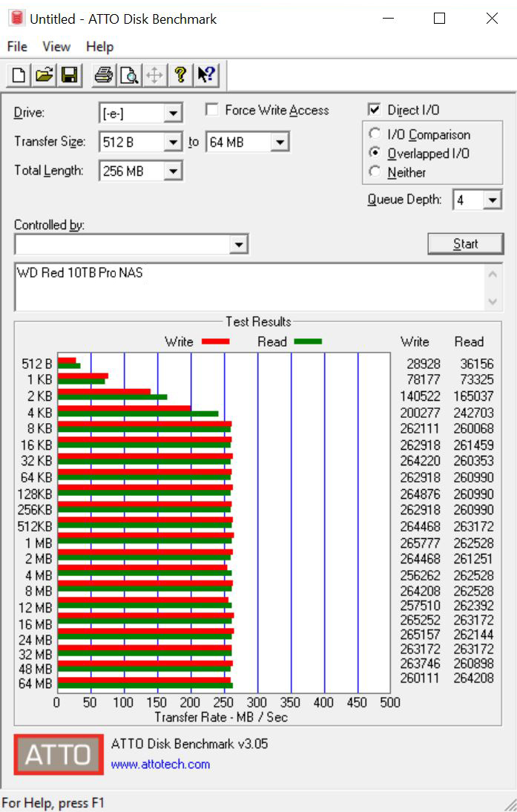
Task: Click the green Read legend swatch
Action: (x=308, y=341)
